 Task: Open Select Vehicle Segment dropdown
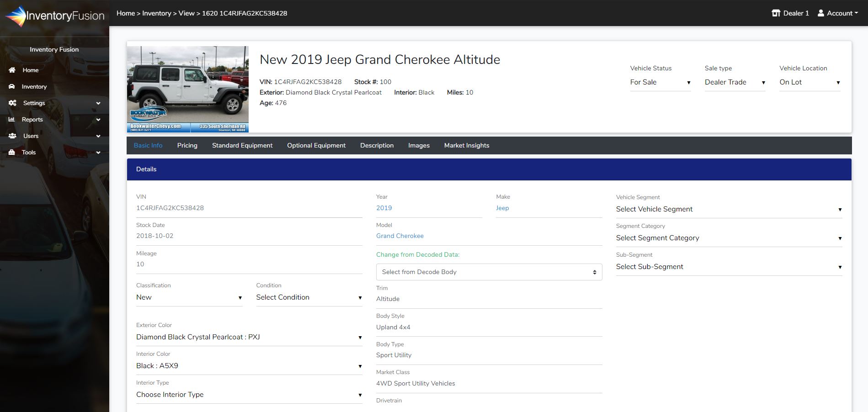point(729,209)
